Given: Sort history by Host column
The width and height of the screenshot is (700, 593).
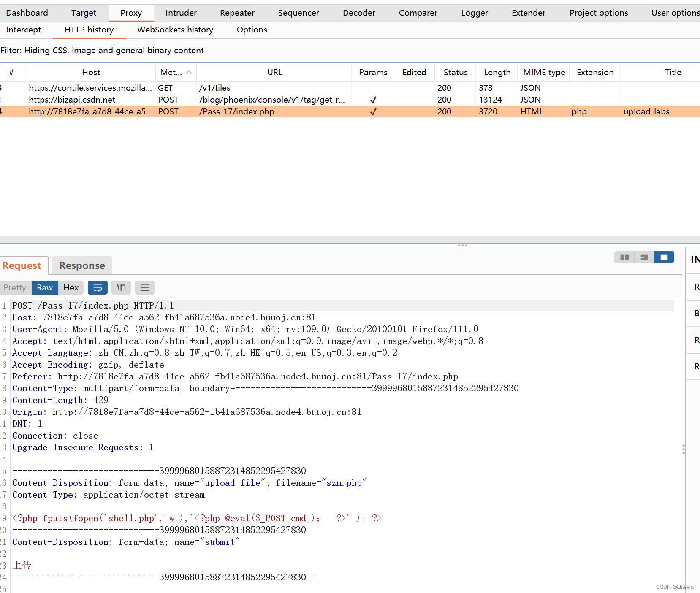Looking at the screenshot, I should 91,72.
